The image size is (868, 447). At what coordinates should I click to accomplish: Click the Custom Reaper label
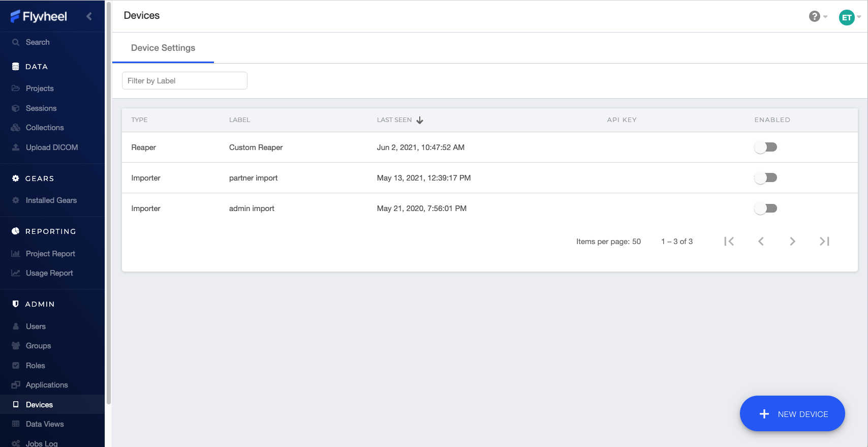click(256, 147)
